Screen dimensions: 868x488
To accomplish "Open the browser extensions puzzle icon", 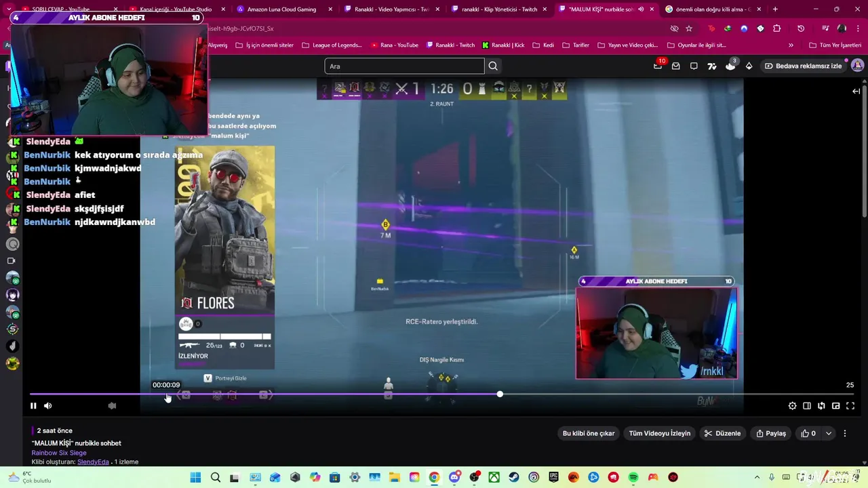I will click(x=777, y=28).
